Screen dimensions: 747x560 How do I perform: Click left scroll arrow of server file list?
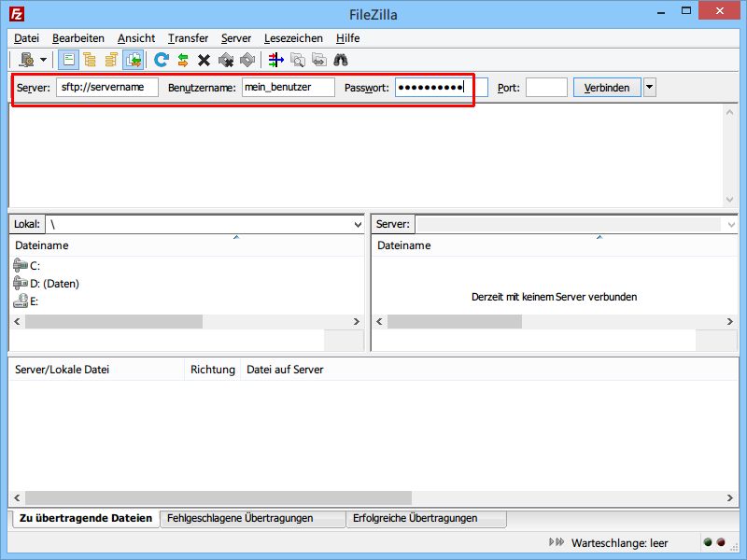379,321
